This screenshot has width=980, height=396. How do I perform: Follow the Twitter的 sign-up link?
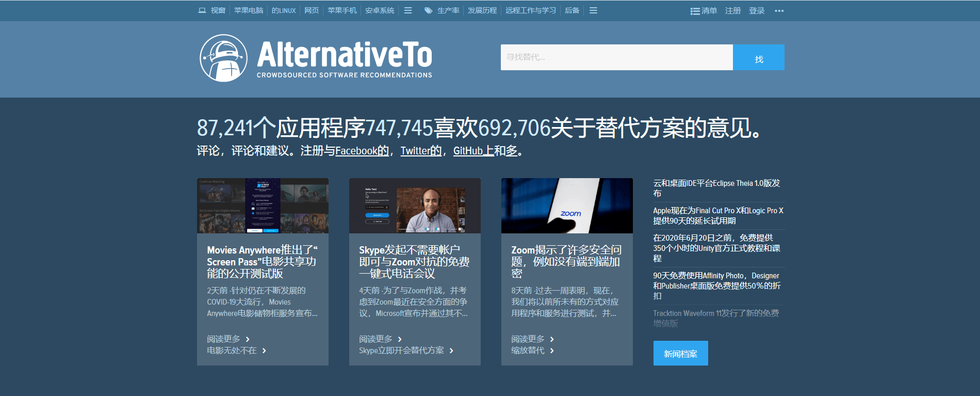click(421, 151)
